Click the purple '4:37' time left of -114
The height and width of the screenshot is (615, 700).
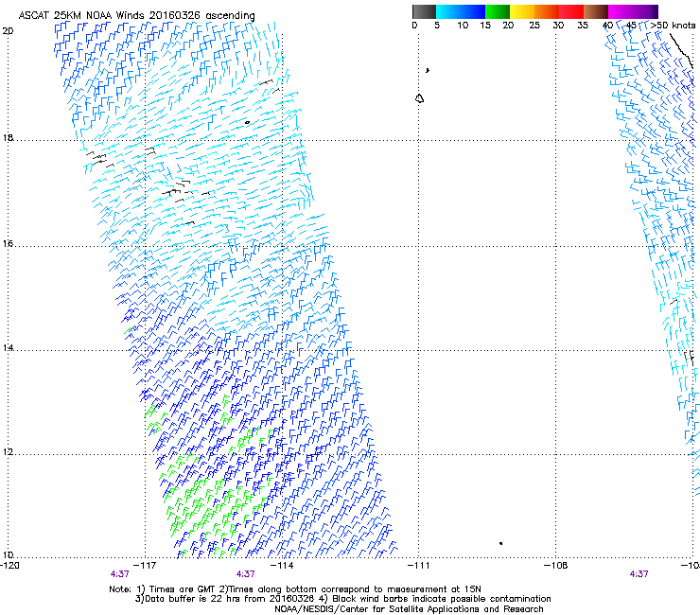pyautogui.click(x=246, y=574)
